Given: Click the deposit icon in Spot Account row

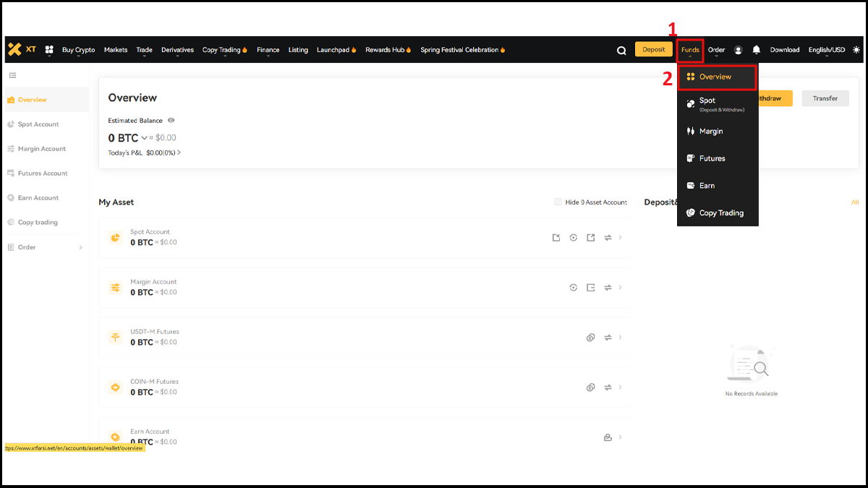Looking at the screenshot, I should pos(556,237).
